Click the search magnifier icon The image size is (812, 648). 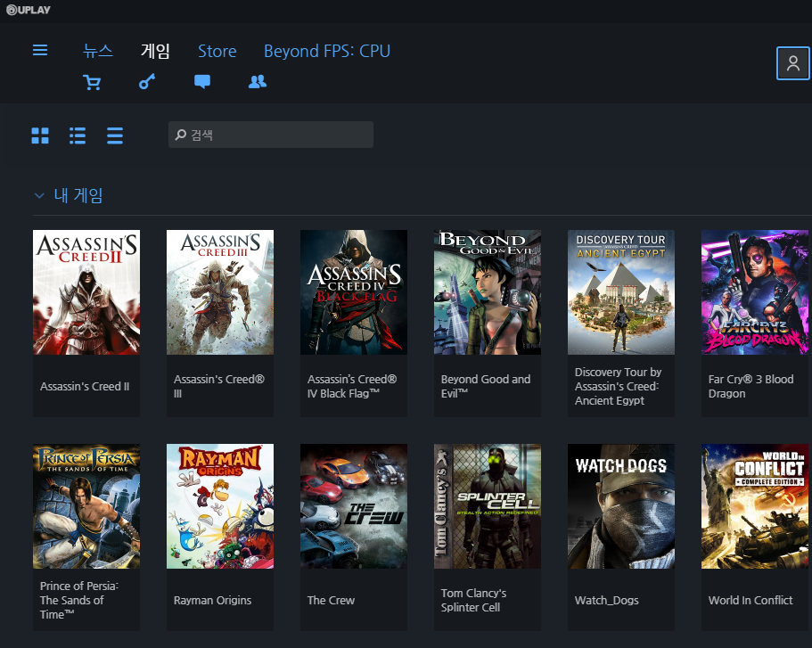[180, 135]
